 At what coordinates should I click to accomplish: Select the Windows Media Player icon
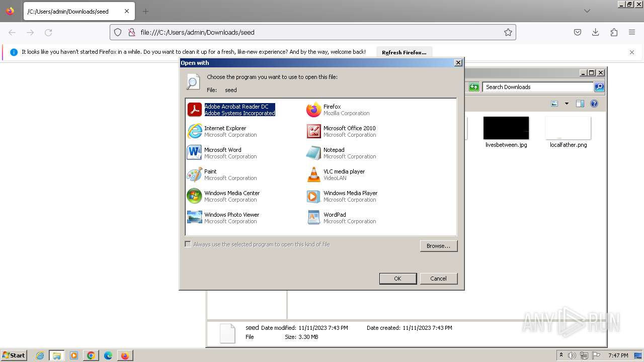313,196
